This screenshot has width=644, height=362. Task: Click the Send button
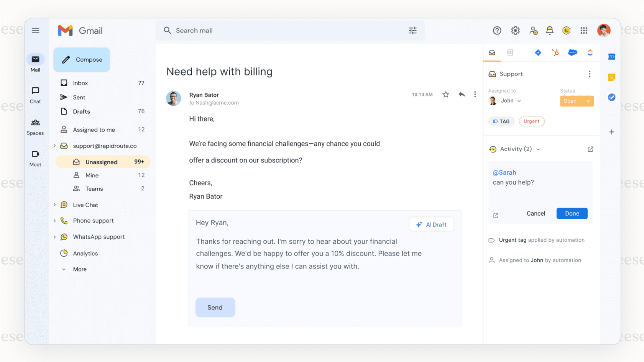[215, 307]
